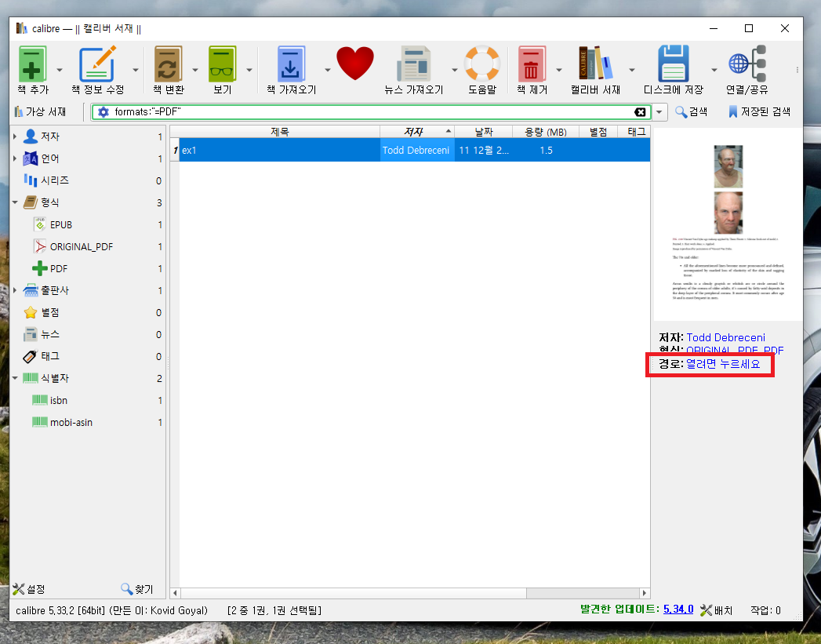Expand the 출판사 (Publisher) tree node
This screenshot has width=821, height=644.
(x=15, y=290)
